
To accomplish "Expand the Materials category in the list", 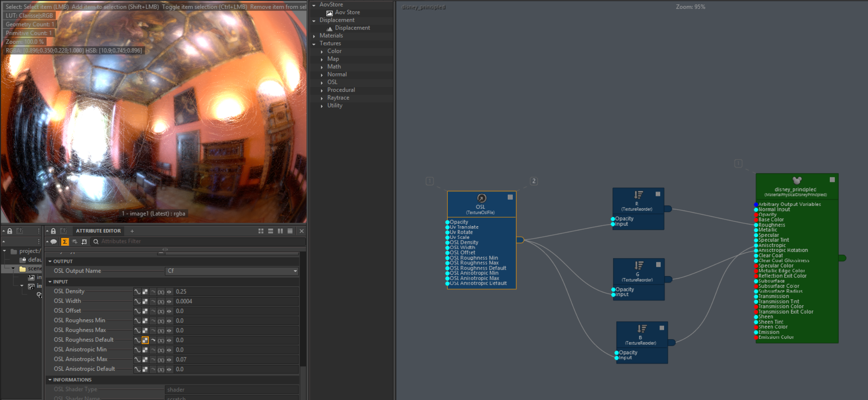I will (x=314, y=36).
